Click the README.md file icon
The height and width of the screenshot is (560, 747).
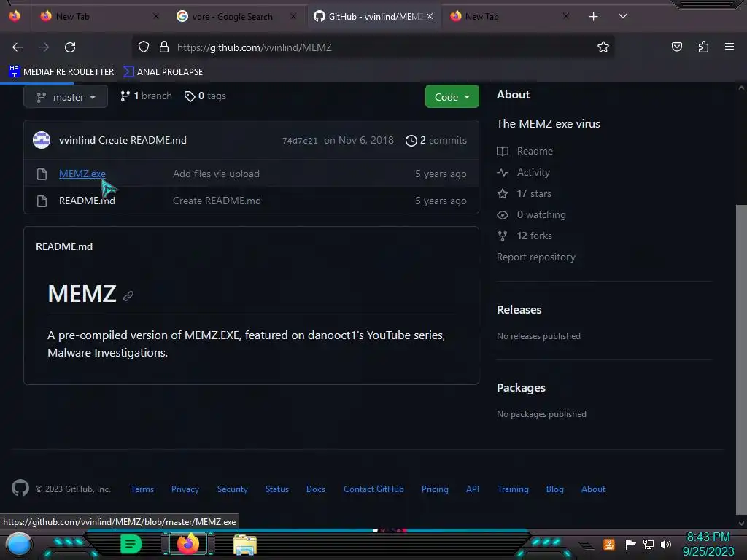pos(42,201)
